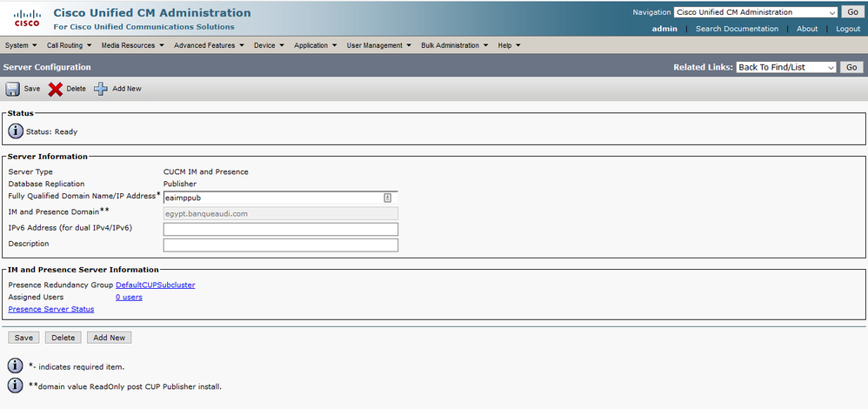Open the Call Routing menu
The width and height of the screenshot is (868, 409).
(70, 45)
